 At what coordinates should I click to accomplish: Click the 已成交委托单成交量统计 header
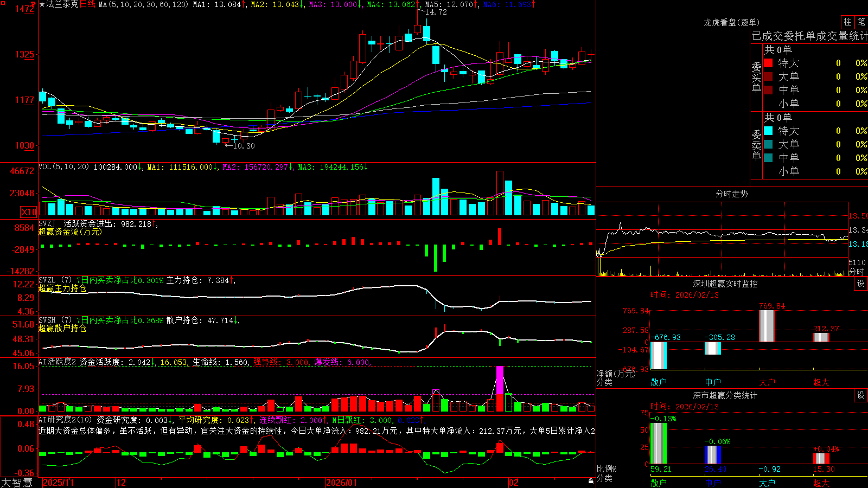click(x=809, y=36)
